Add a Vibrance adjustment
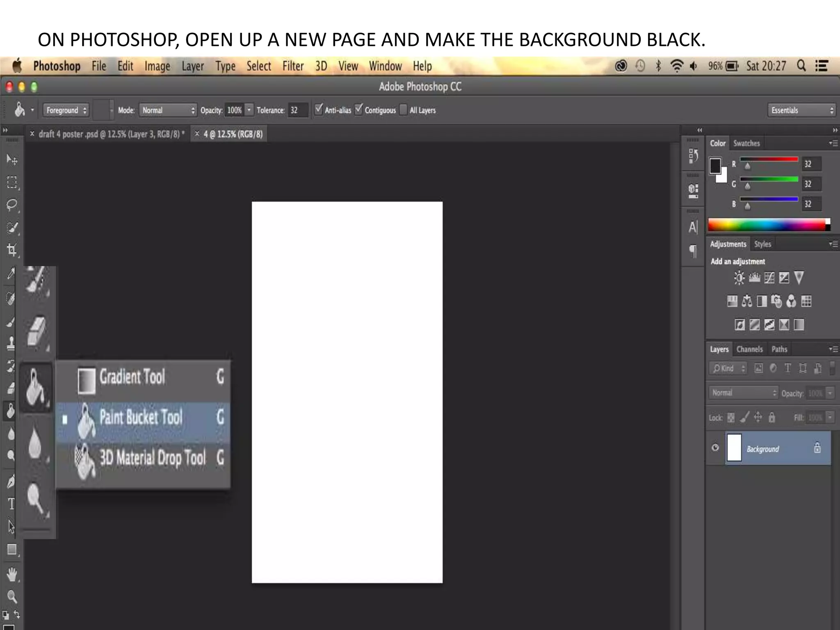Screen dimensions: 840x630 click(799, 278)
